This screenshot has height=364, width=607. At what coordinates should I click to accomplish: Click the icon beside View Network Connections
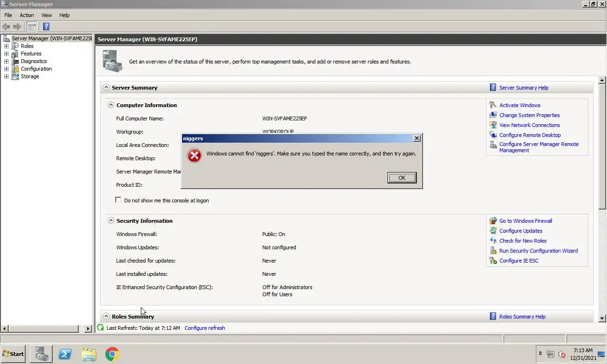pos(493,125)
